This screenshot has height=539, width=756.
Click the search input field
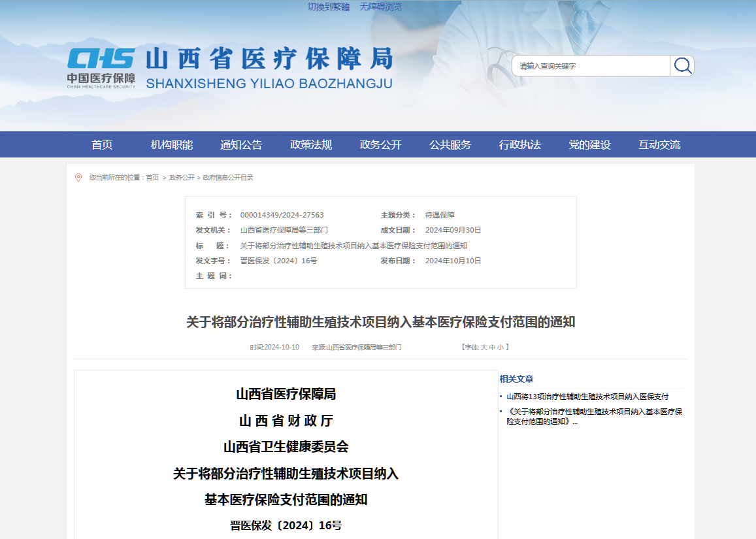point(588,65)
